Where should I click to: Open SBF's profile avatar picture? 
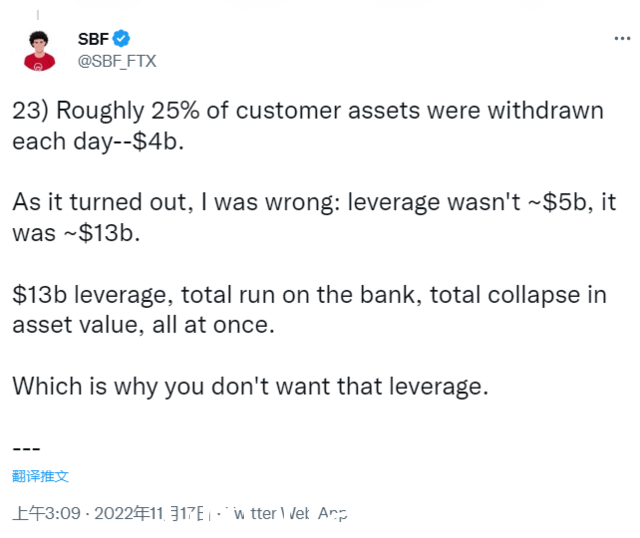(39, 51)
